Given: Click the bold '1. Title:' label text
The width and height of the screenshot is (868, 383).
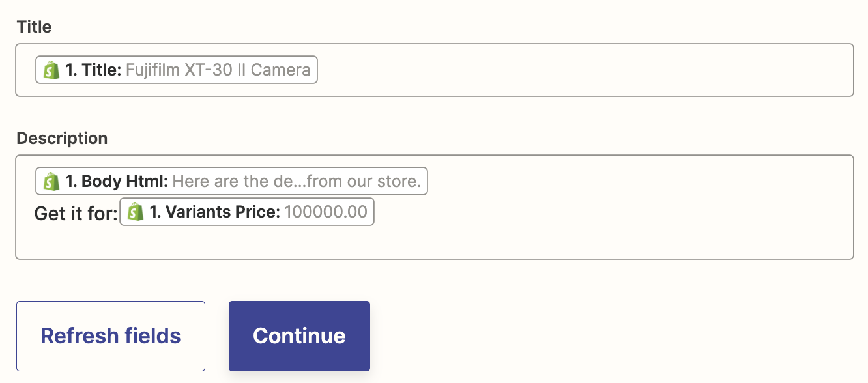Looking at the screenshot, I should tap(93, 70).
